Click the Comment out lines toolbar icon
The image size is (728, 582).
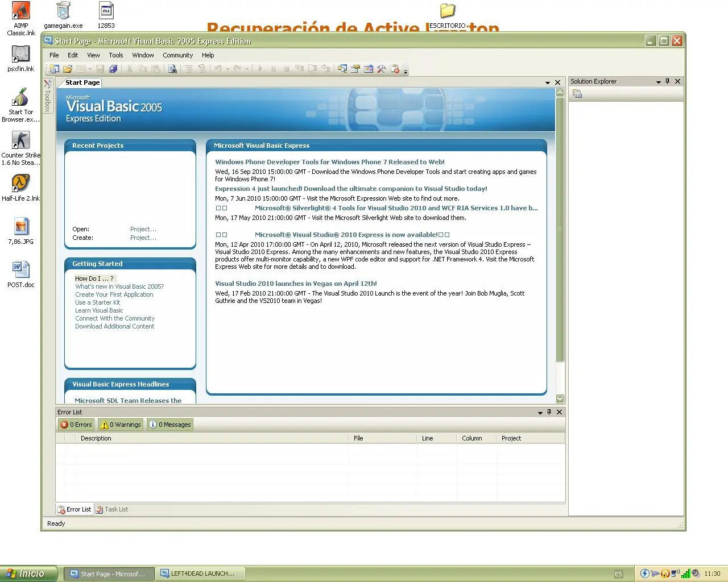[x=189, y=69]
